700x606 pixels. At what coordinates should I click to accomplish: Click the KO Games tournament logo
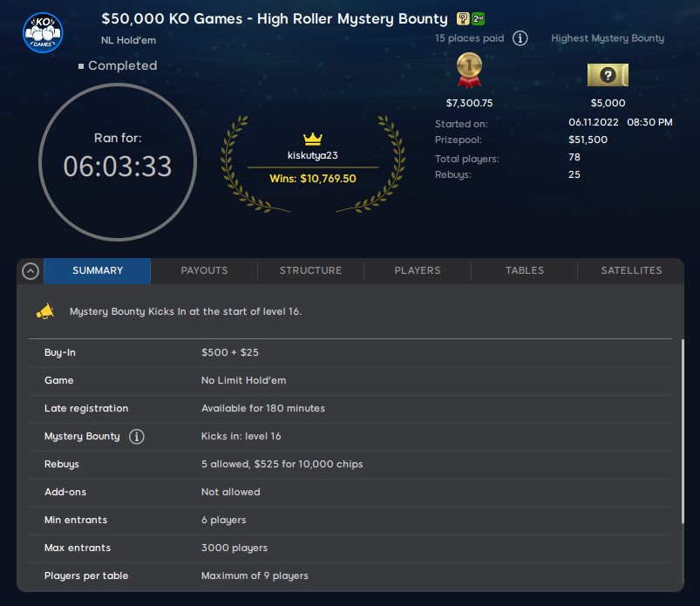point(42,31)
